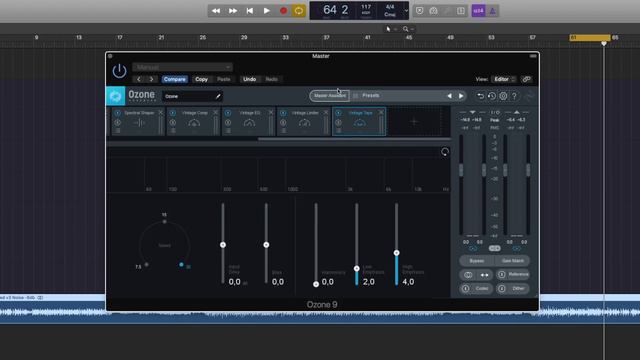Click the replace mode transport icon

420,11
